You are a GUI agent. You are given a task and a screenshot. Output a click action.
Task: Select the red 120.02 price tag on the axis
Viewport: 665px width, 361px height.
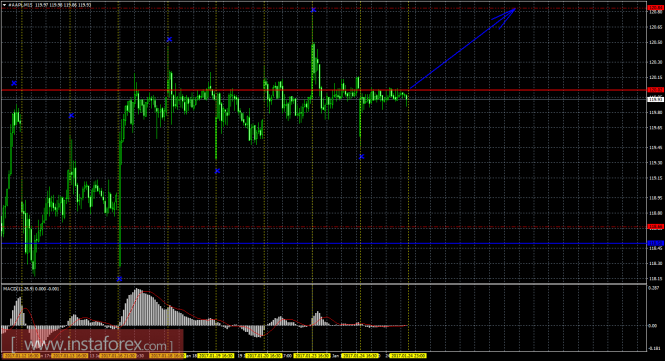pos(656,90)
